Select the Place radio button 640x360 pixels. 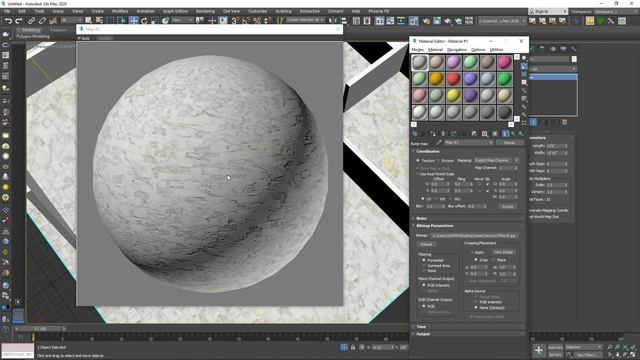[x=493, y=260]
